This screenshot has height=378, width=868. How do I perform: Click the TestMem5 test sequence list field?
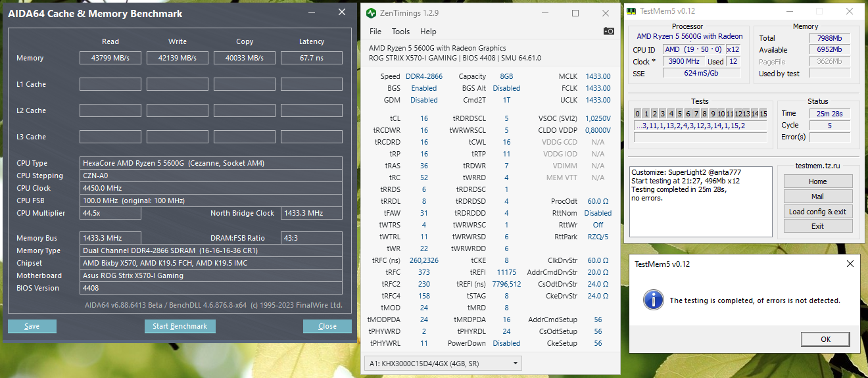tap(700, 126)
